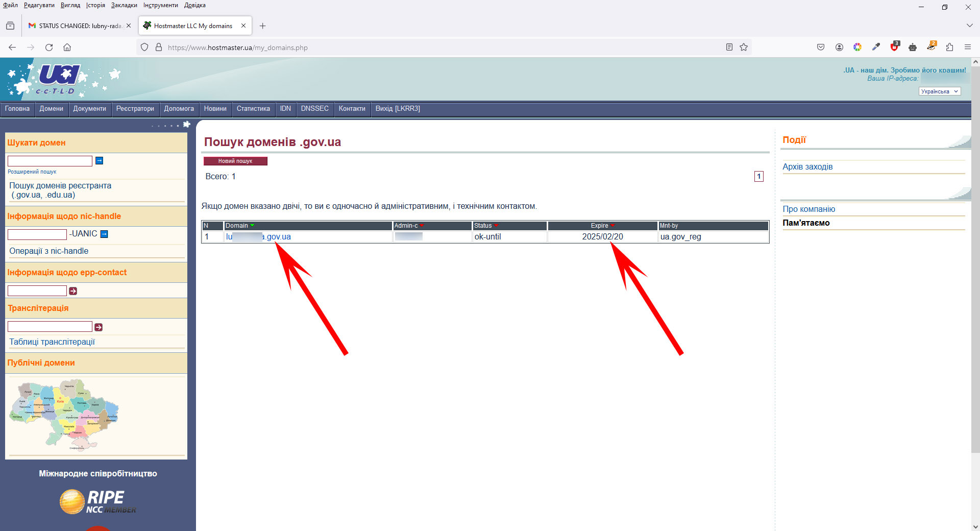
Task: Toggle reader view icon in address bar
Action: click(x=729, y=47)
